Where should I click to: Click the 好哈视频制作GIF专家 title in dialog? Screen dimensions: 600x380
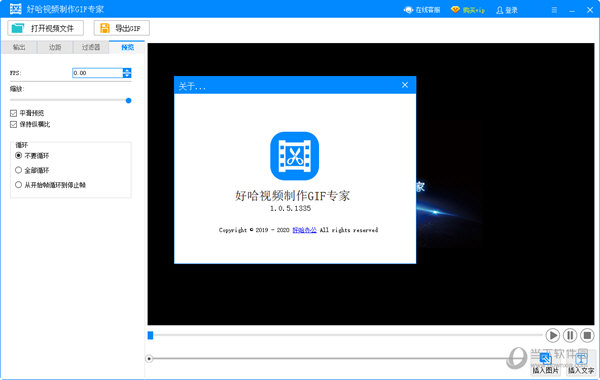click(292, 196)
